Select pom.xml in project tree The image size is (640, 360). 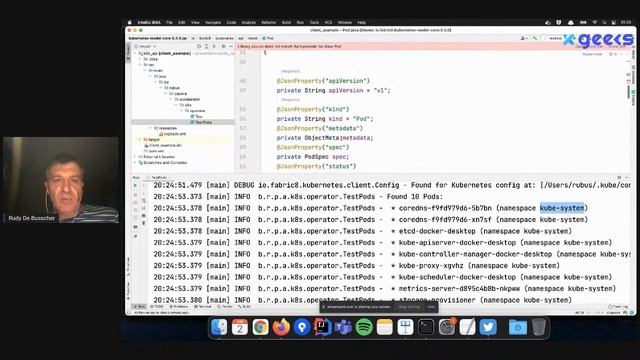pyautogui.click(x=153, y=151)
